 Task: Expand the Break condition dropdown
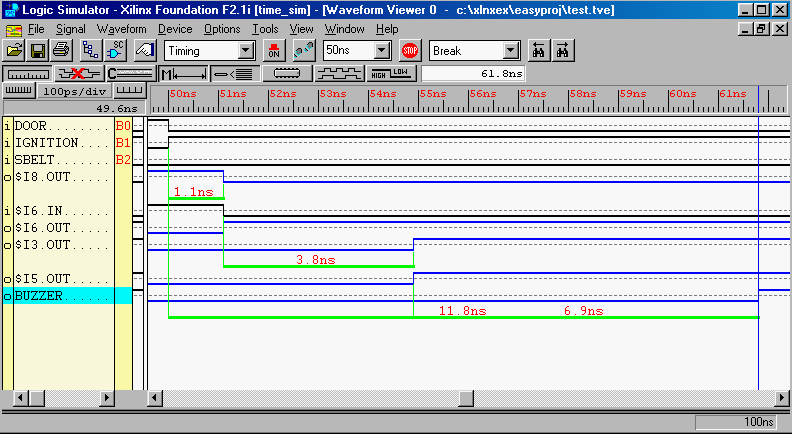point(510,50)
